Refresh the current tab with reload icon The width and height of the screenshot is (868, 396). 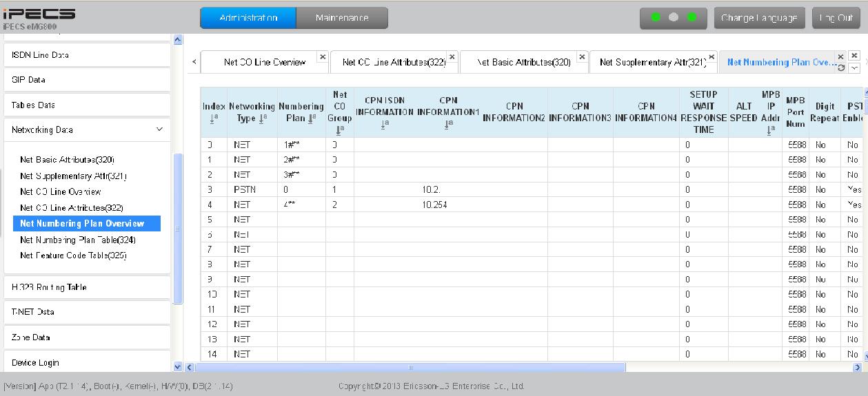[840, 67]
